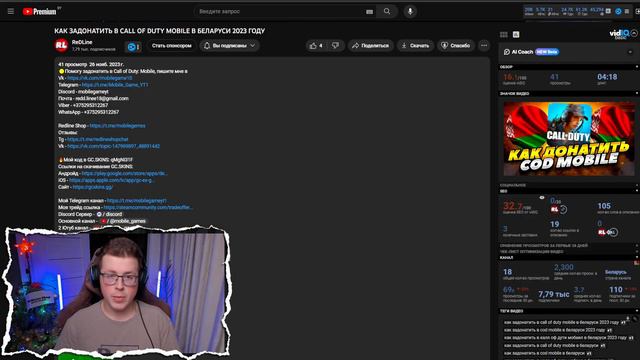Open the Android play.google.com link

[124, 173]
